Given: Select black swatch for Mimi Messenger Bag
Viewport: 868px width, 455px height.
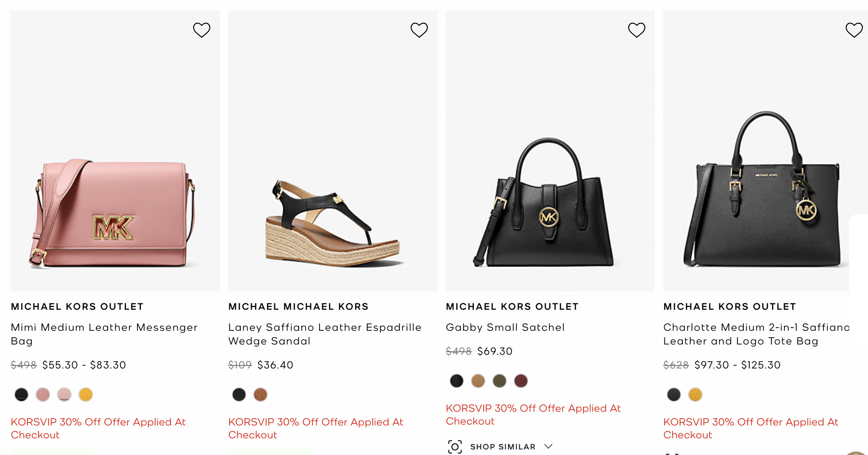Looking at the screenshot, I should 21,394.
